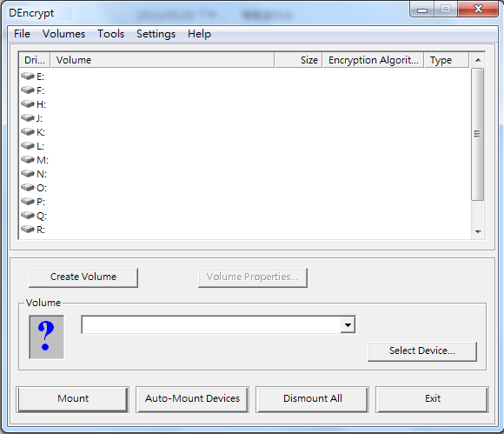This screenshot has height=434, width=504.
Task: Select the O: drive slot icon
Action: 28,187
